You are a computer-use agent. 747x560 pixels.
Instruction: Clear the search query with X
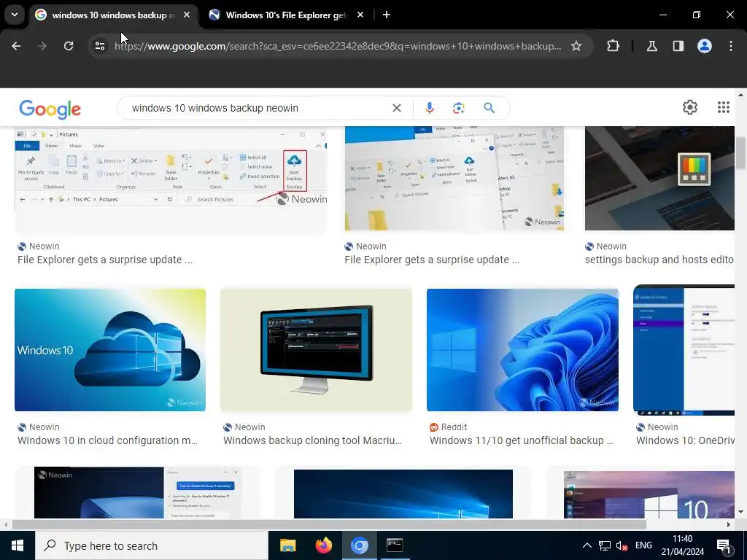[397, 108]
